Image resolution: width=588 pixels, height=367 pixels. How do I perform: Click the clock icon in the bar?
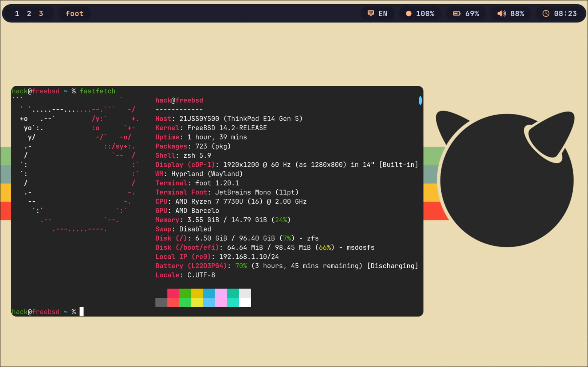(x=546, y=13)
